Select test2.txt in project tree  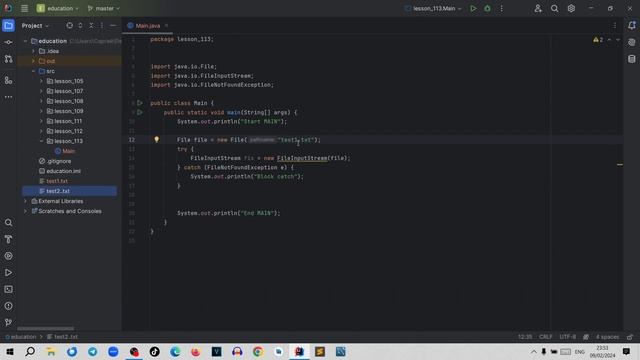click(x=69, y=191)
